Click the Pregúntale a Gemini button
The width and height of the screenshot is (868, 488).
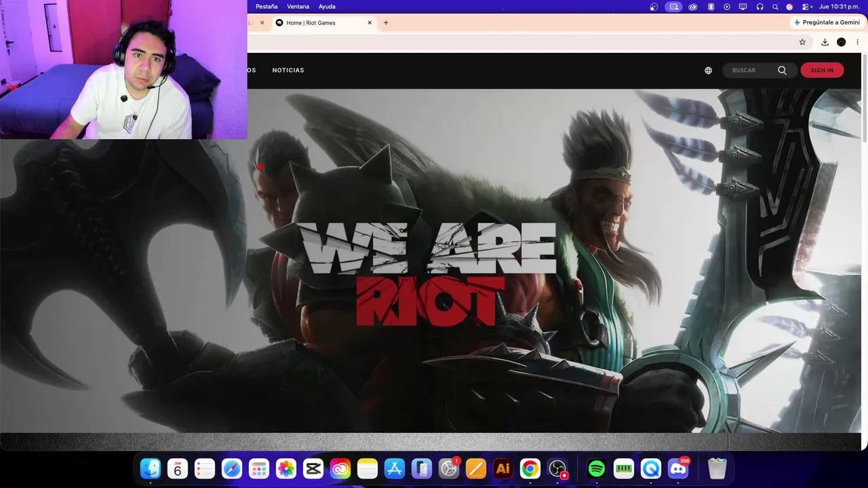pos(827,22)
